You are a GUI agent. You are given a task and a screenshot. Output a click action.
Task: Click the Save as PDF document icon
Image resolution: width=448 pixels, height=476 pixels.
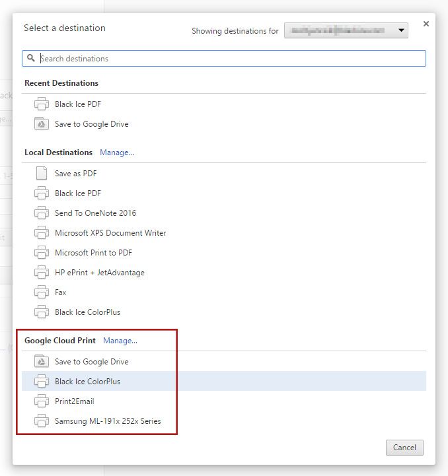(42, 174)
